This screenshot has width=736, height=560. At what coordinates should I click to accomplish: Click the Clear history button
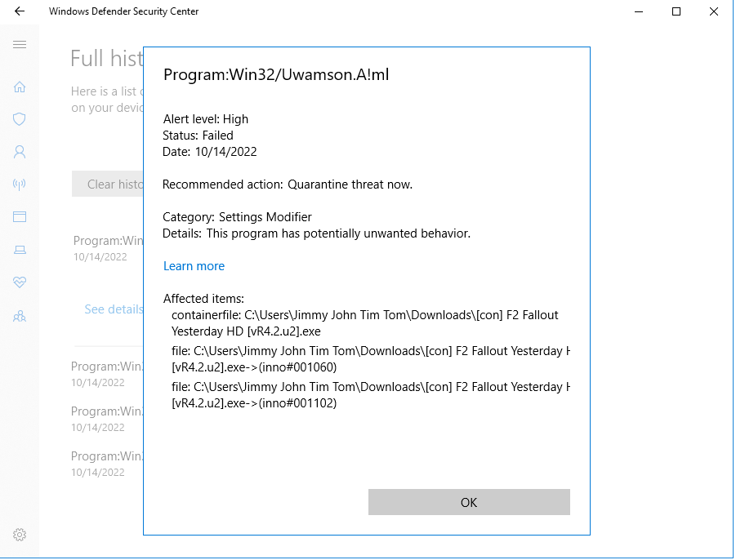point(108,184)
